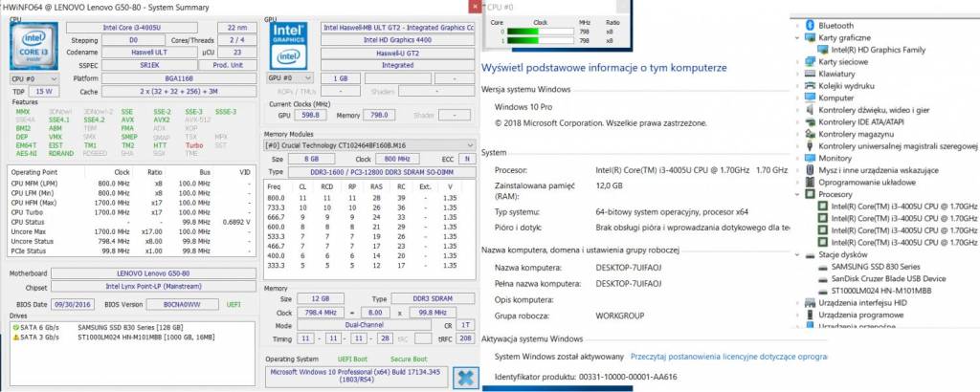Click the Oprogramowanie układowe icon
The width and height of the screenshot is (980, 392).
pos(810,183)
